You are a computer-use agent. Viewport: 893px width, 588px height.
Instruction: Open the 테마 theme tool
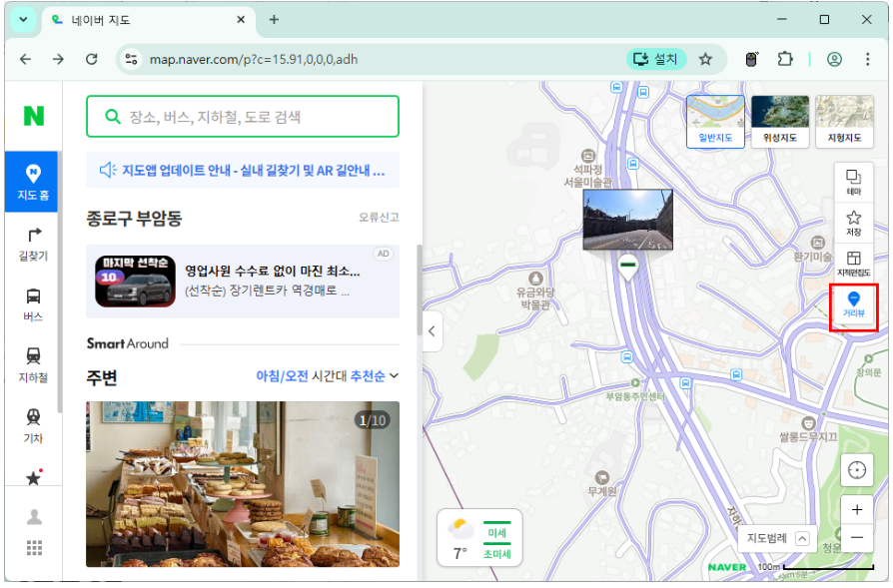coord(853,182)
